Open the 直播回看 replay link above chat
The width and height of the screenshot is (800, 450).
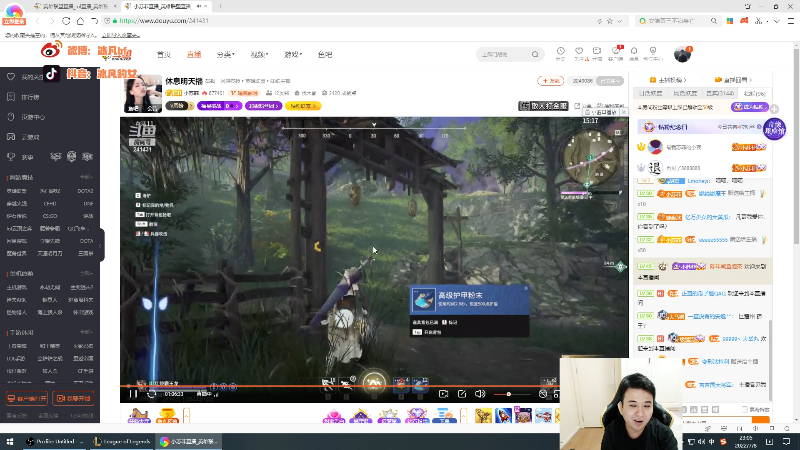pos(734,80)
